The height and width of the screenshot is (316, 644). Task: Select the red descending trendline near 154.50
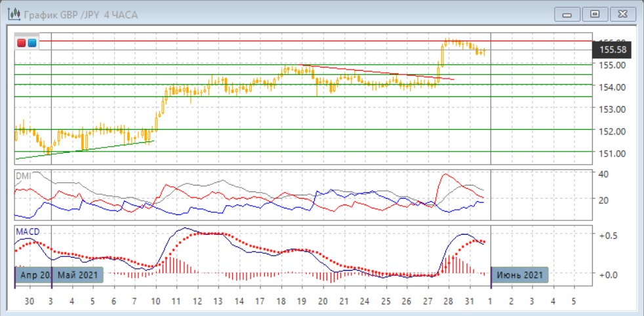[380, 73]
